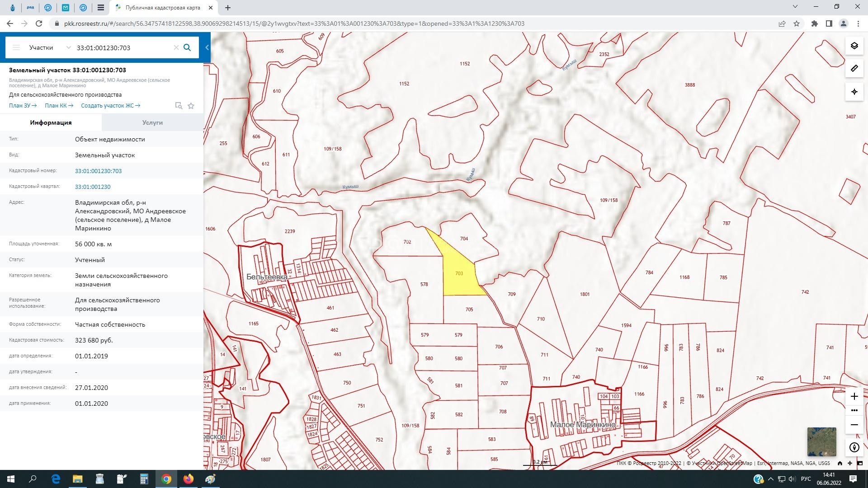Collapse the left information panel
This screenshot has width=868, height=488.
click(207, 47)
